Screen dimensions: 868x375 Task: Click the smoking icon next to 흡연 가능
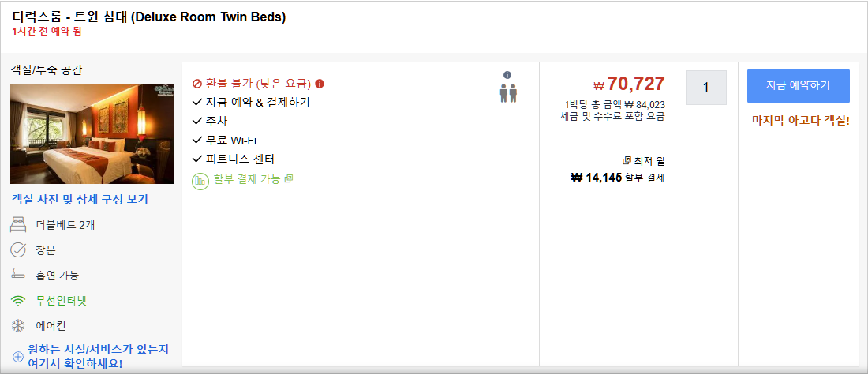[18, 276]
